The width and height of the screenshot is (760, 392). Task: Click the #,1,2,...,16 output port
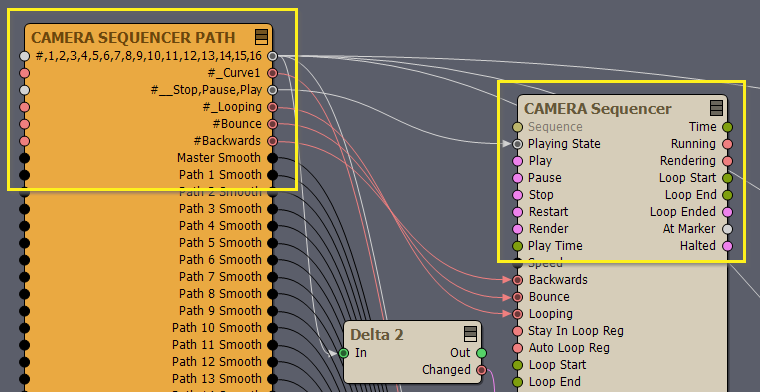pyautogui.click(x=272, y=56)
